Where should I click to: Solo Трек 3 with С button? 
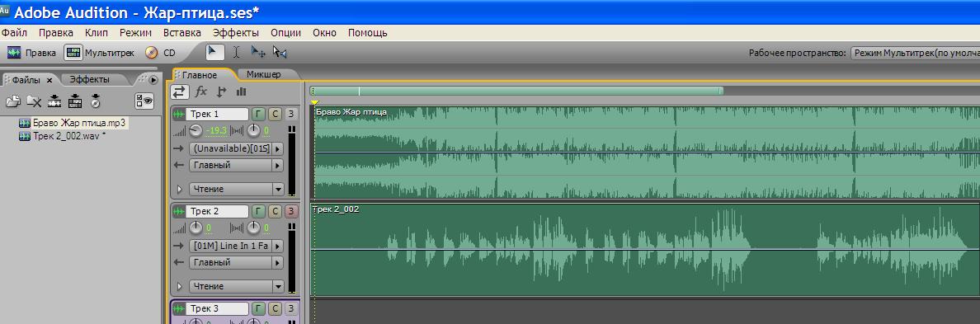coord(275,308)
